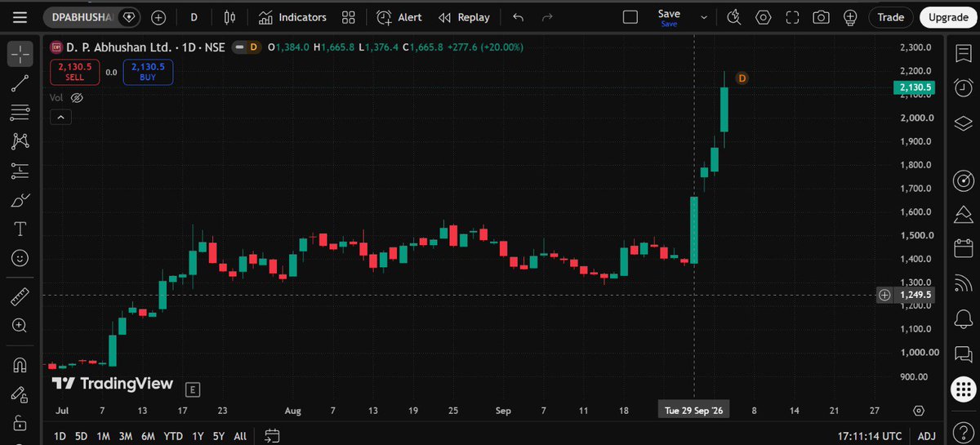Select the 5D time range
The image size is (980, 445).
pyautogui.click(x=81, y=436)
